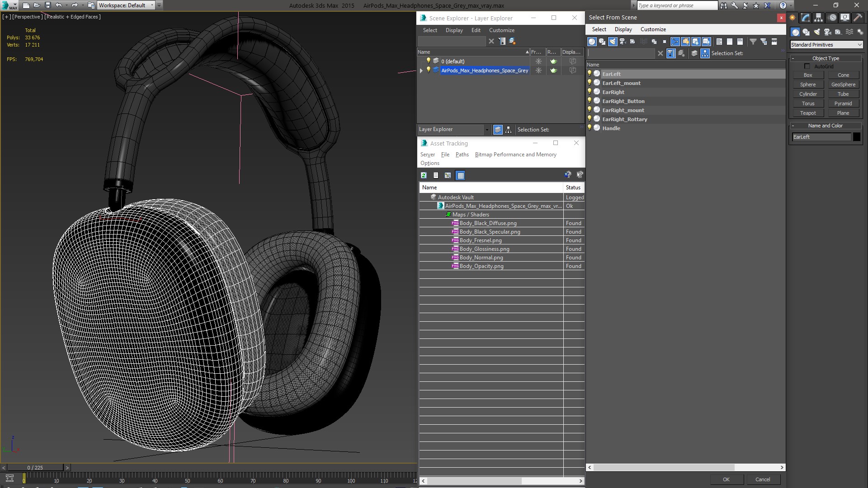
Task: Open Customize menu in Select From Scene
Action: point(653,29)
